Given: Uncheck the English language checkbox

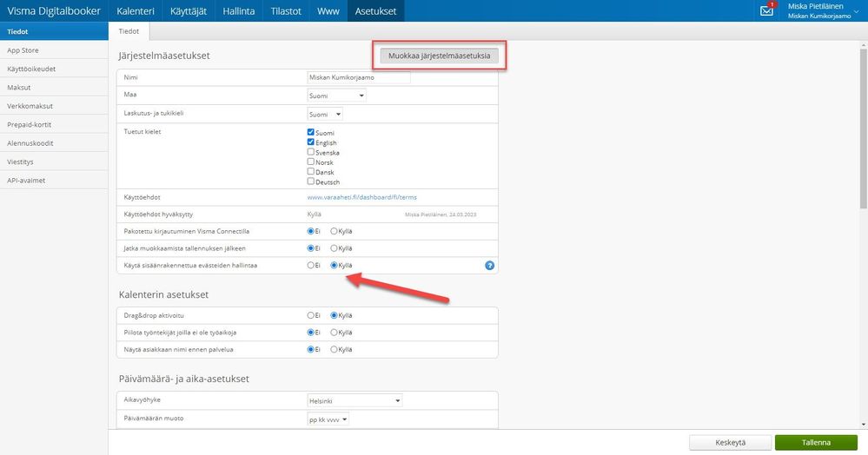Looking at the screenshot, I should tap(310, 142).
